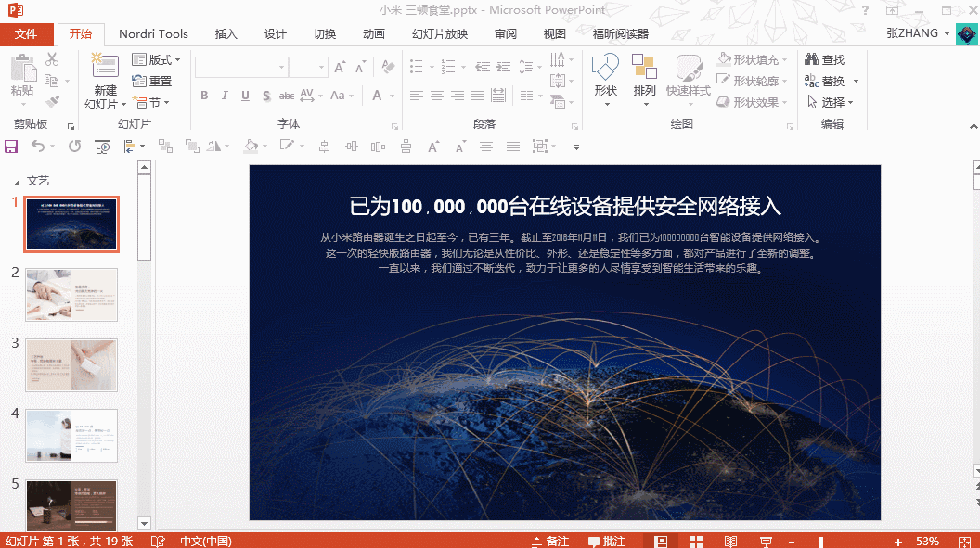Click the Reset (重置) button

tap(152, 81)
